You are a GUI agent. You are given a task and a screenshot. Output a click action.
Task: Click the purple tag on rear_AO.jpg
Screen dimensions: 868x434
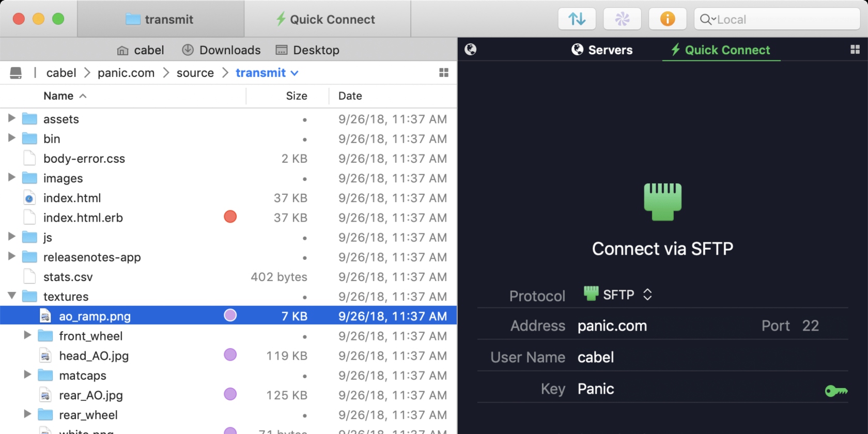[x=230, y=394]
